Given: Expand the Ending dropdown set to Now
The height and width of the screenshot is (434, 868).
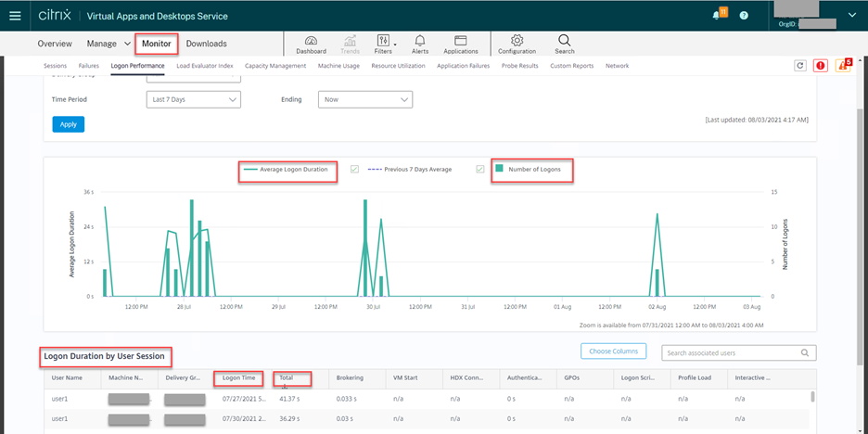Looking at the screenshot, I should click(364, 99).
